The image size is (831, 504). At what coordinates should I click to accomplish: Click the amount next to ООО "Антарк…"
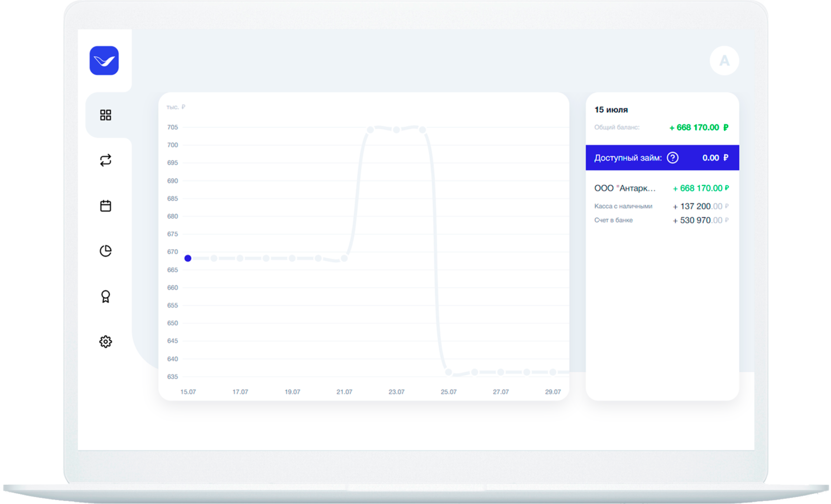[701, 188]
